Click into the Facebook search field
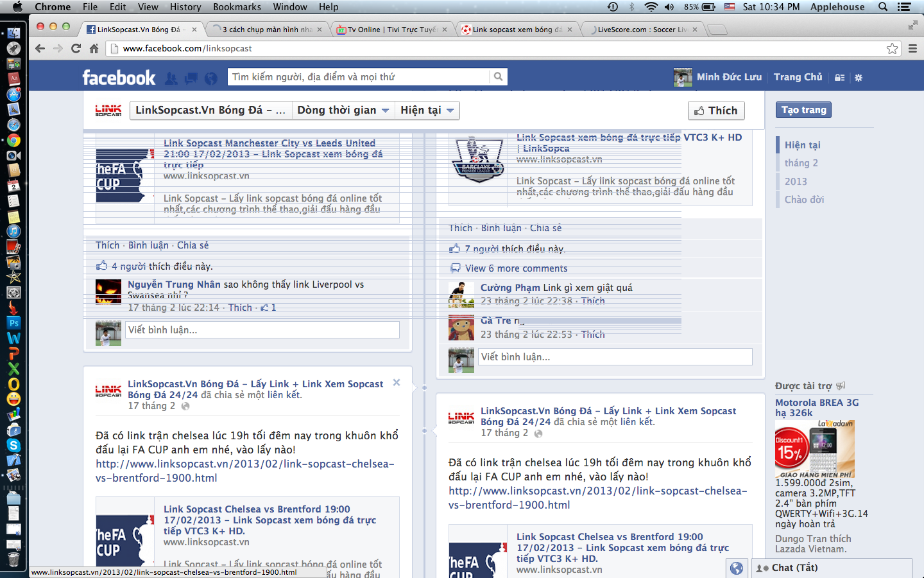This screenshot has width=924, height=578. click(359, 77)
